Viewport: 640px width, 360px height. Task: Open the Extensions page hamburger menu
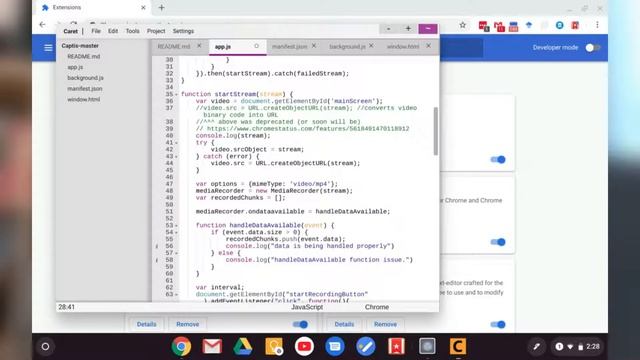tap(48, 48)
